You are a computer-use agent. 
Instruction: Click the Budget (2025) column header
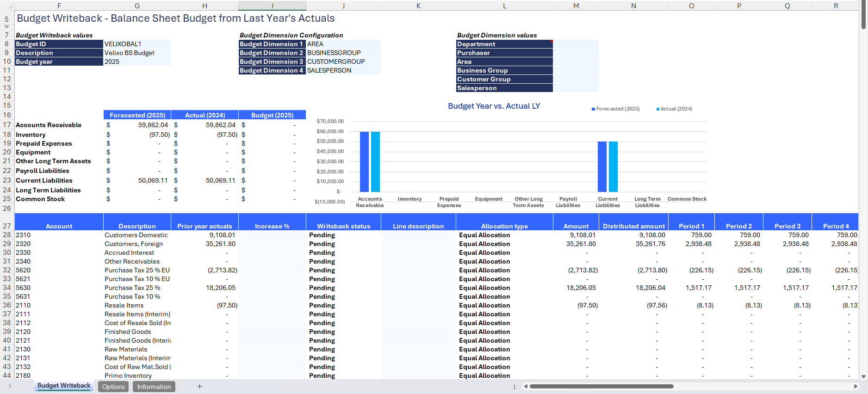(x=272, y=115)
